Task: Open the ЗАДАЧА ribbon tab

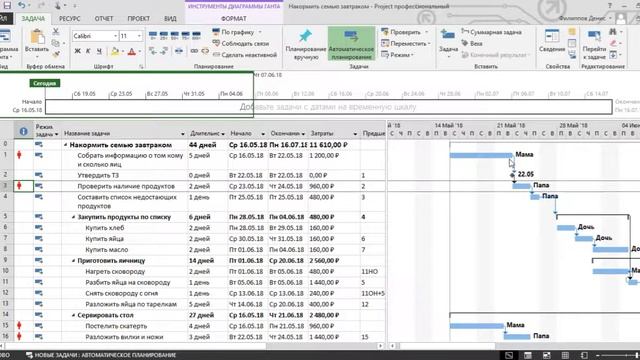Action: [33, 19]
